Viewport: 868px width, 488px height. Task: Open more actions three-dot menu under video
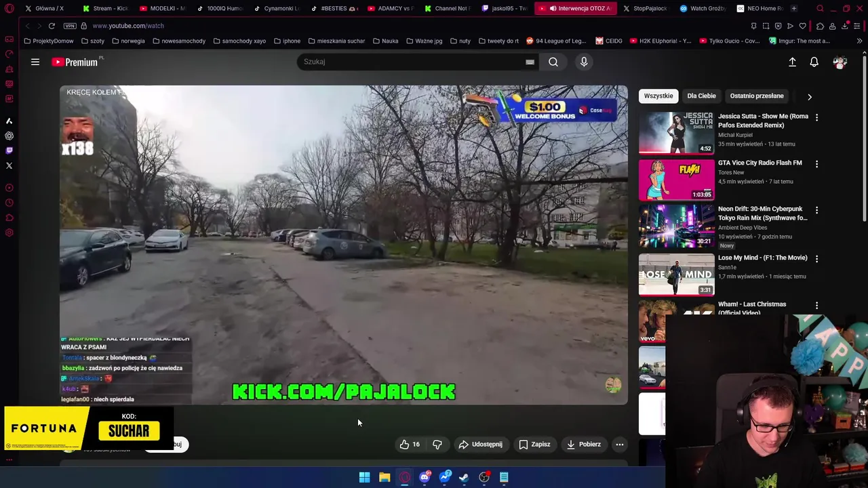tap(620, 444)
